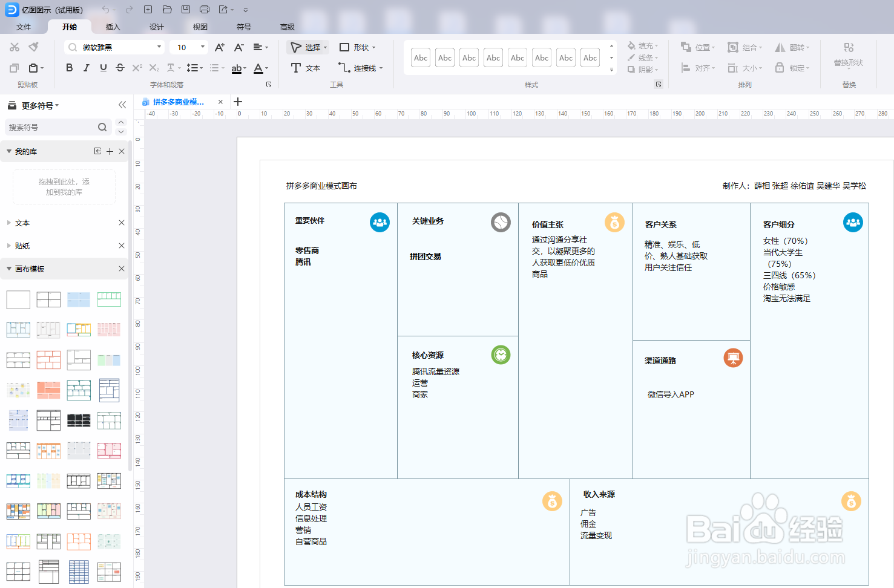The image size is (894, 588).
Task: Open the 线条 line style dropdown
Action: (x=642, y=57)
